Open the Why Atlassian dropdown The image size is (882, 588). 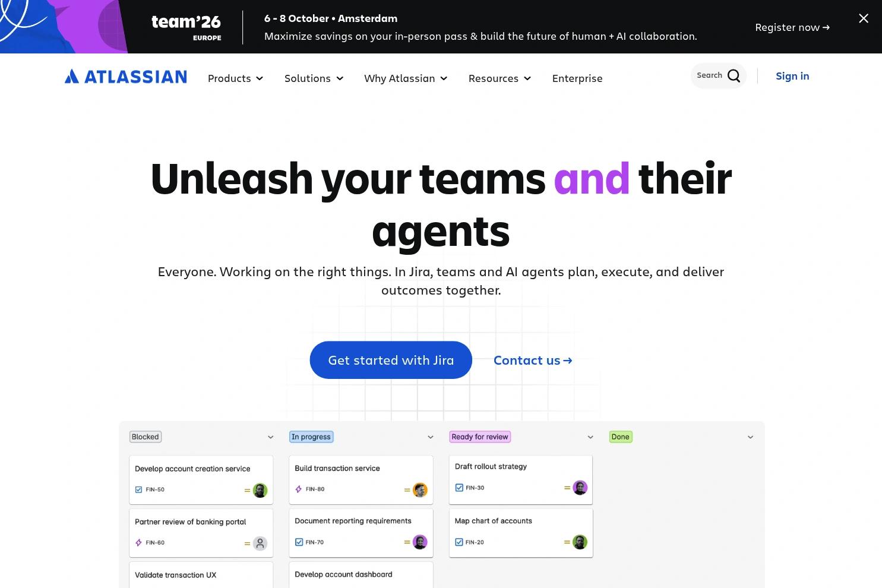point(406,78)
